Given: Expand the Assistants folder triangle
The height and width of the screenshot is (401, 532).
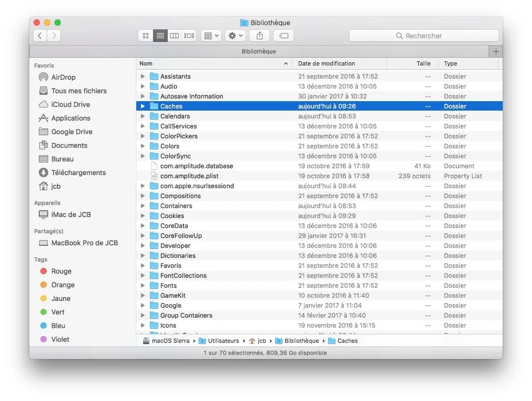Looking at the screenshot, I should point(143,77).
